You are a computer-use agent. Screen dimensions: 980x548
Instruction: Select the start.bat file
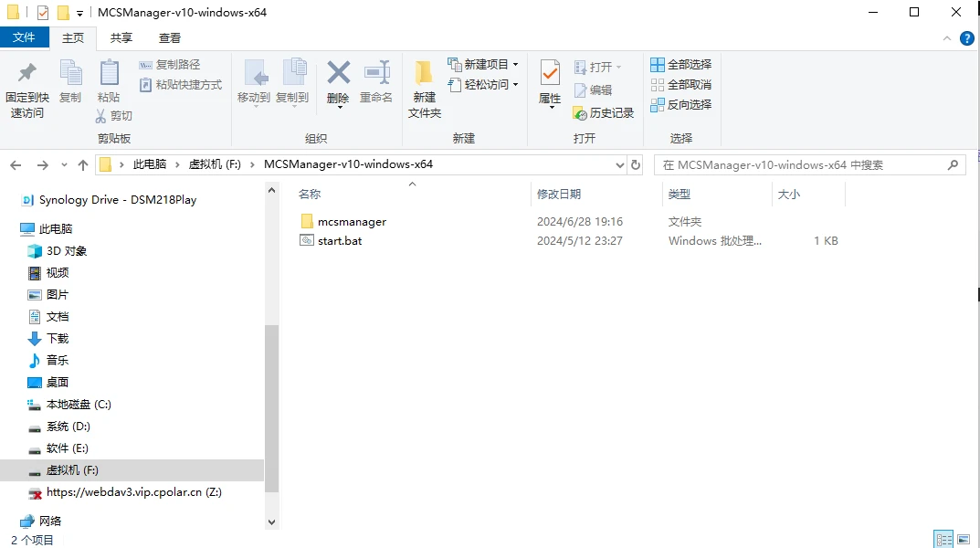(340, 241)
